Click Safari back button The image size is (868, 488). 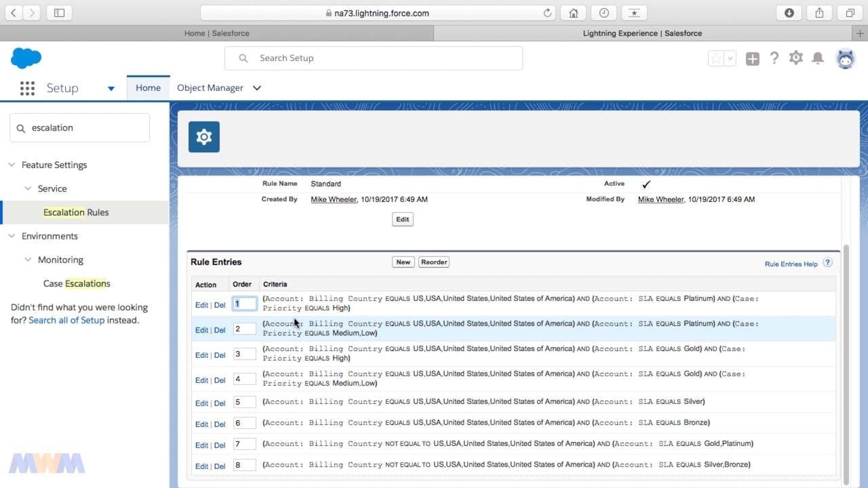click(13, 13)
